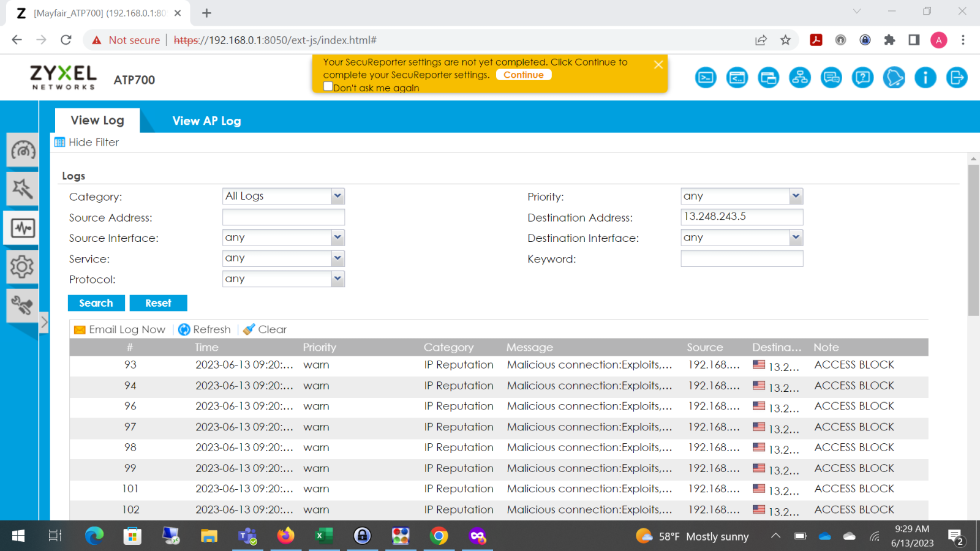Click Clear in log toolbar
980x551 pixels.
[x=265, y=329]
